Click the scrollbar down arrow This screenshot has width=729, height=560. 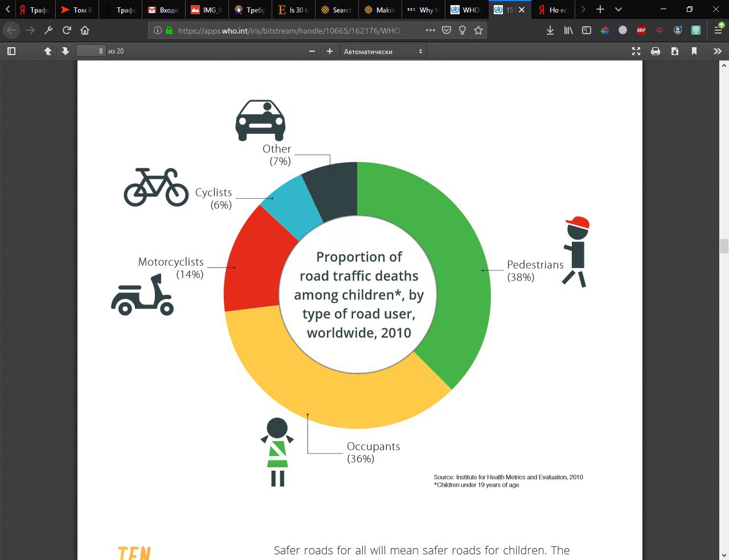724,555
